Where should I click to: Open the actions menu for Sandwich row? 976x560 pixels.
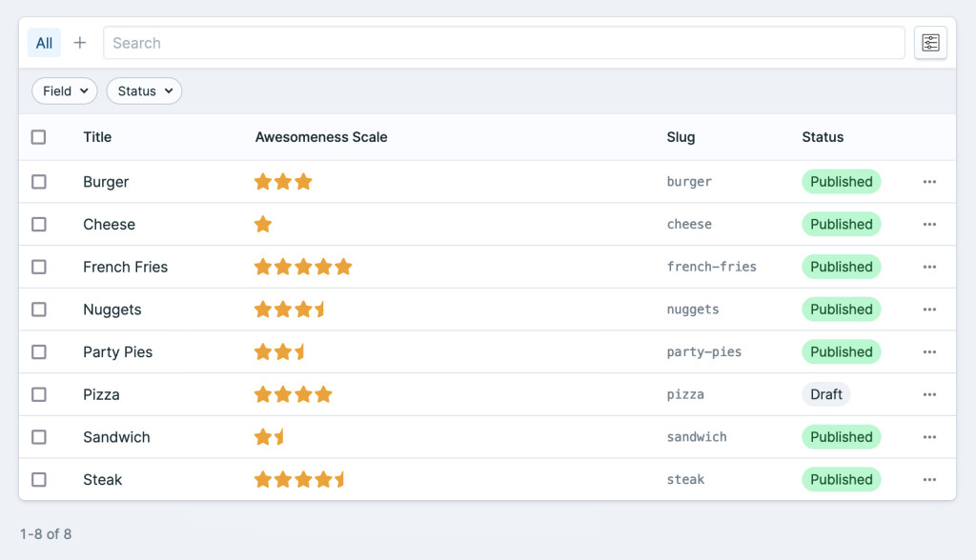pyautogui.click(x=929, y=437)
